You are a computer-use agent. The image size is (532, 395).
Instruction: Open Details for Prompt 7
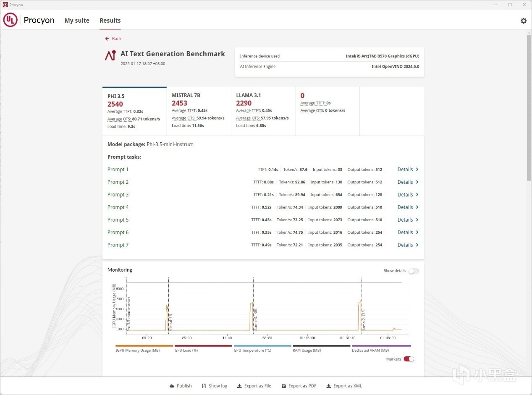pos(408,245)
